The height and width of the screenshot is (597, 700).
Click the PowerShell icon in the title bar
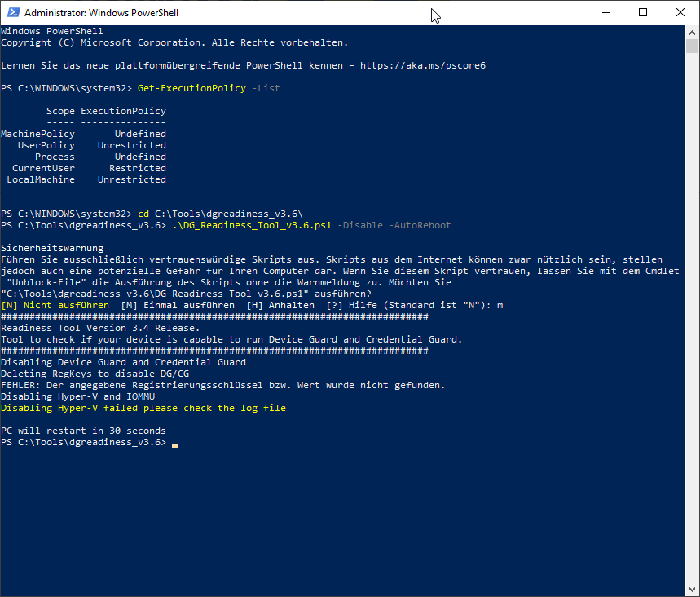[12, 13]
